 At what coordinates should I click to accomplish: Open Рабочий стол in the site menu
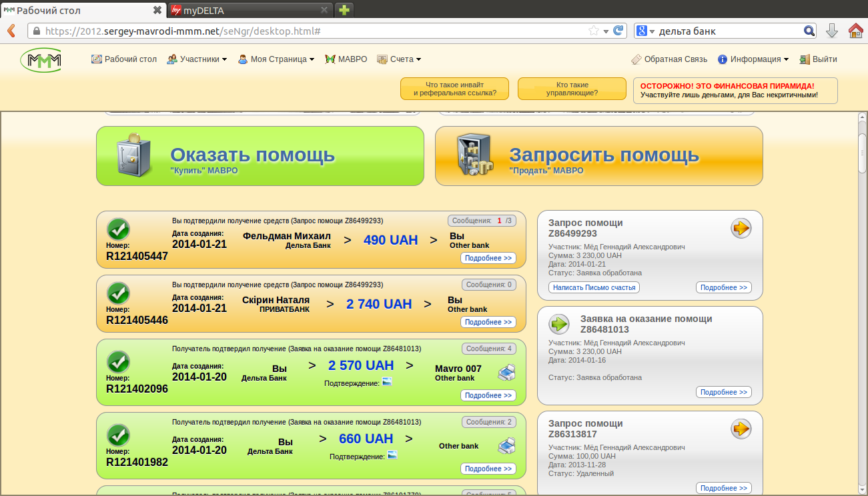124,59
